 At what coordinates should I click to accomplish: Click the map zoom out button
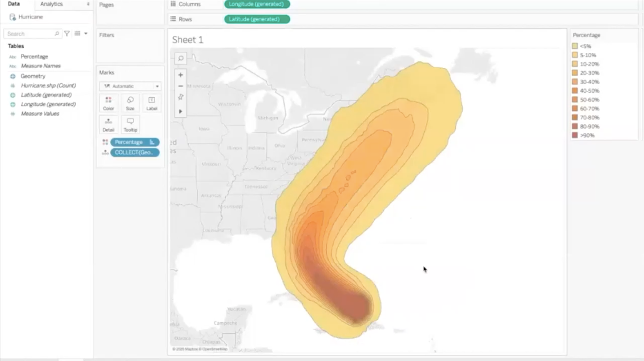(180, 86)
